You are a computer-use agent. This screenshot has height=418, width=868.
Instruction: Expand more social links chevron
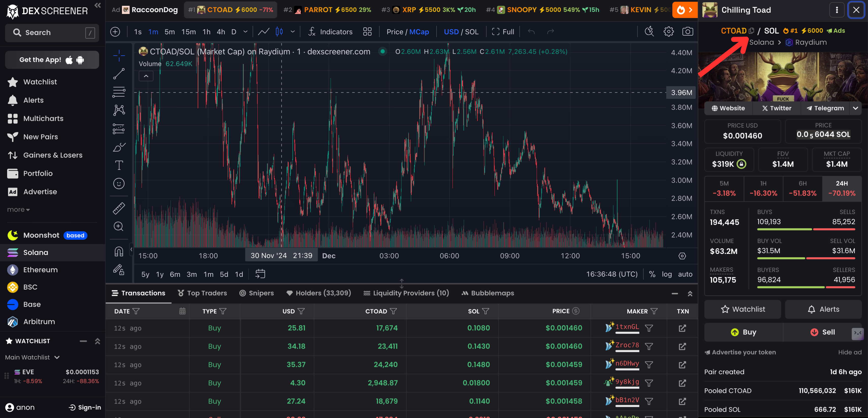[855, 108]
